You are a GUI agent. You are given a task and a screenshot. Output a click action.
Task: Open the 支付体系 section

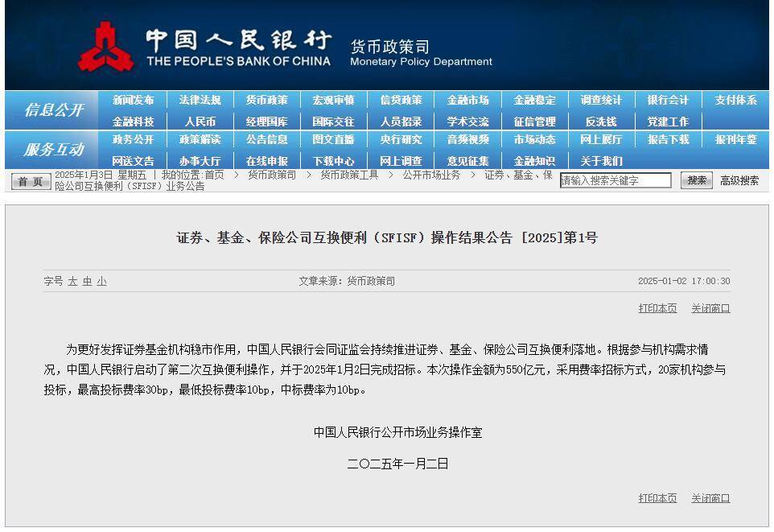click(736, 101)
